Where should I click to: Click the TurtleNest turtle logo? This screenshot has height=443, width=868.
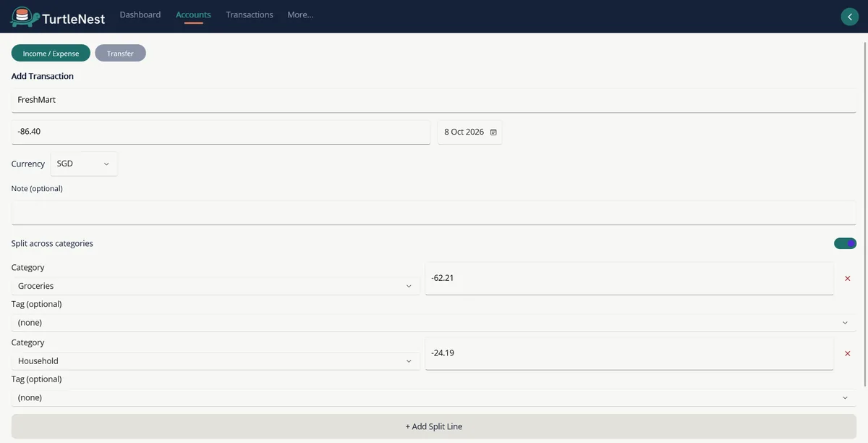(x=25, y=16)
